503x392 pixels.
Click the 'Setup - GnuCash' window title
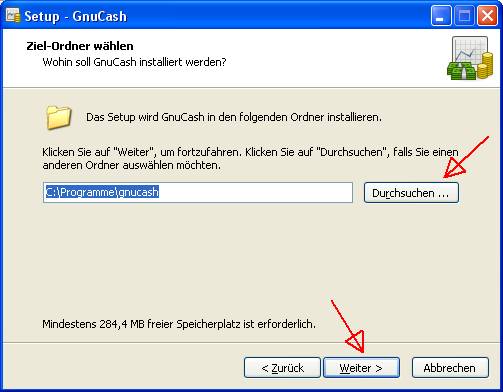click(x=76, y=16)
